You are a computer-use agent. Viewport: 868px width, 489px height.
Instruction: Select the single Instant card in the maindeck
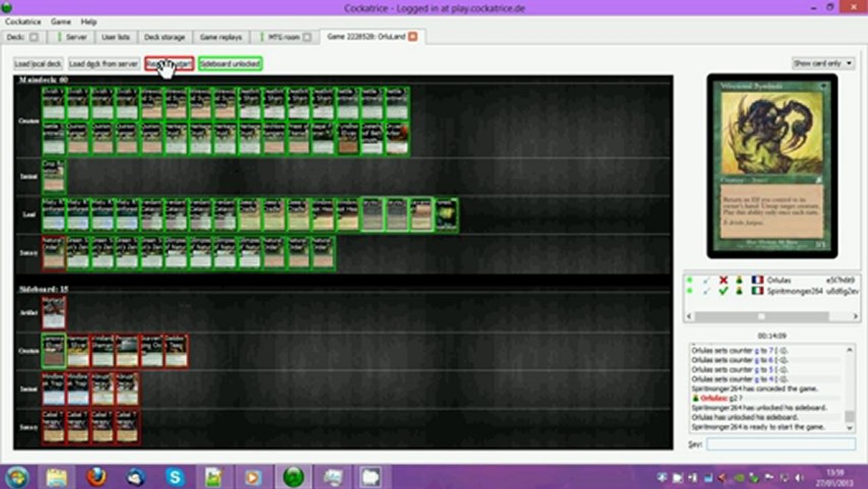pyautogui.click(x=54, y=177)
